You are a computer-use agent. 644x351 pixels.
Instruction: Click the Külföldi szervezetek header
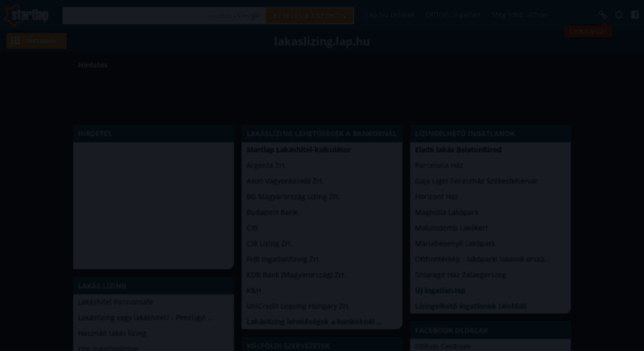pyautogui.click(x=322, y=345)
